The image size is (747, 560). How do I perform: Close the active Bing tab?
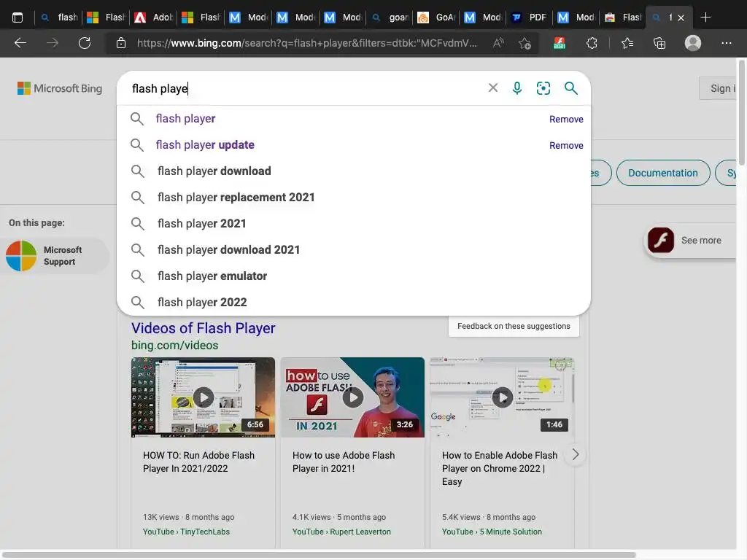pos(681,17)
